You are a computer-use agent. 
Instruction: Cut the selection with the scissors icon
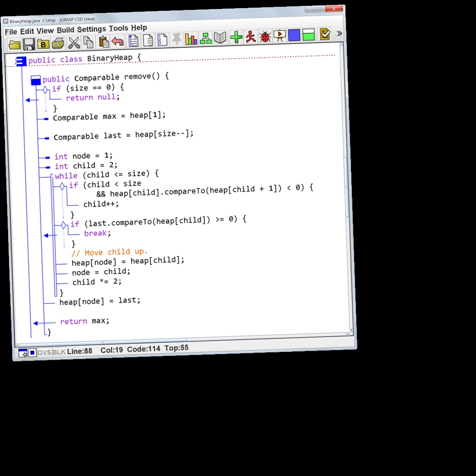coord(73,43)
